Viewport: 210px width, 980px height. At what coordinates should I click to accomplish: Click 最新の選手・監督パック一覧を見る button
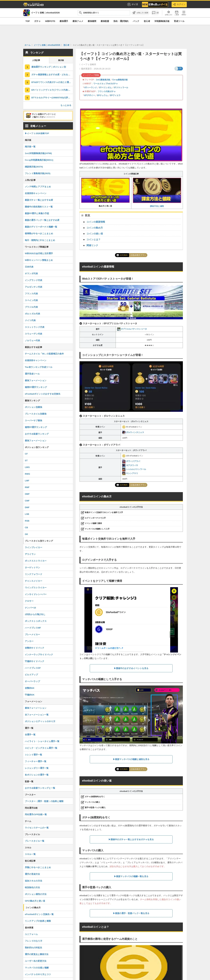coord(131,913)
